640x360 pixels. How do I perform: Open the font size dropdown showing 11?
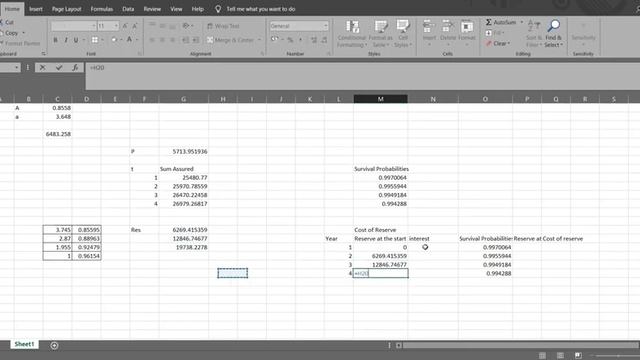[116, 26]
